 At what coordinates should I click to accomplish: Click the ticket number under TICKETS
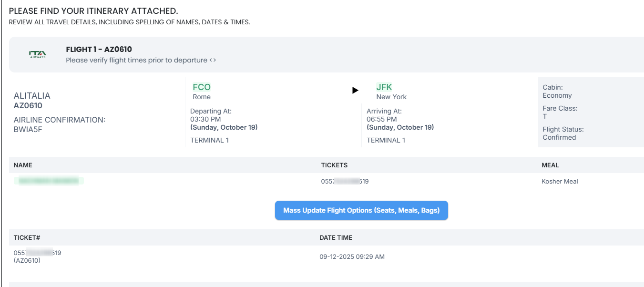[x=345, y=181]
